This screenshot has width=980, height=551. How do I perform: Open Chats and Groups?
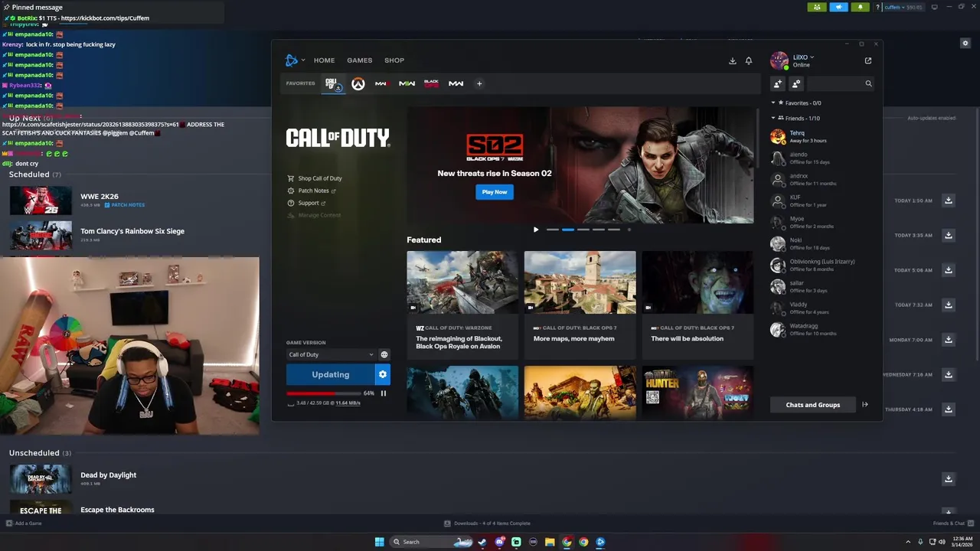click(813, 405)
